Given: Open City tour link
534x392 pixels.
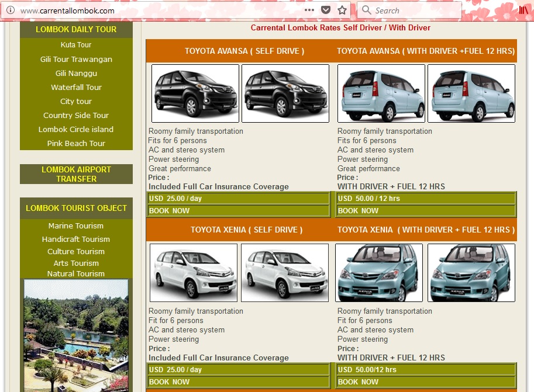Looking at the screenshot, I should point(76,102).
